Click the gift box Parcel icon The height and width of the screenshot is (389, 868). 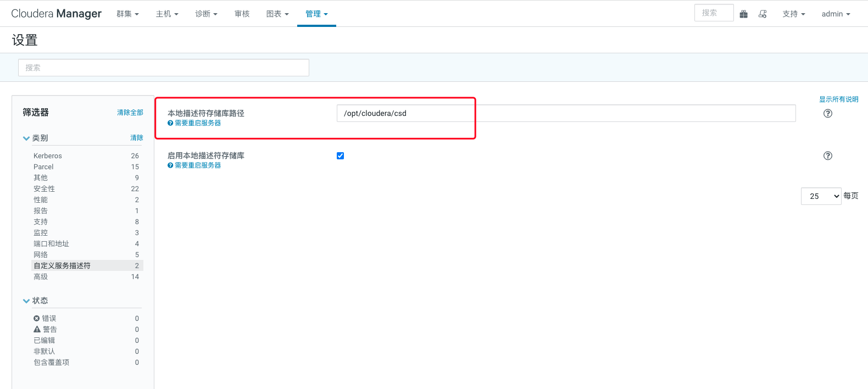coord(743,14)
